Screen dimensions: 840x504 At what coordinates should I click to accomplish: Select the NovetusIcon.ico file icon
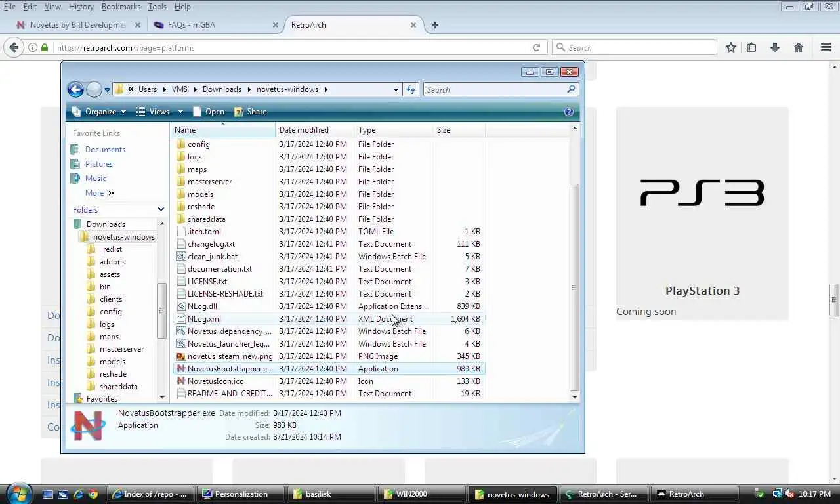[x=182, y=381]
